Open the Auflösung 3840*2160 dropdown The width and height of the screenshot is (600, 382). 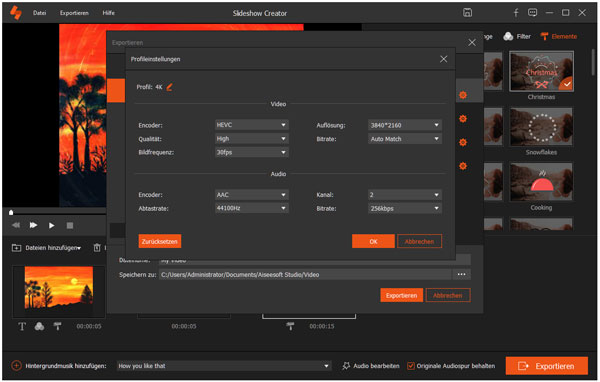pyautogui.click(x=405, y=125)
